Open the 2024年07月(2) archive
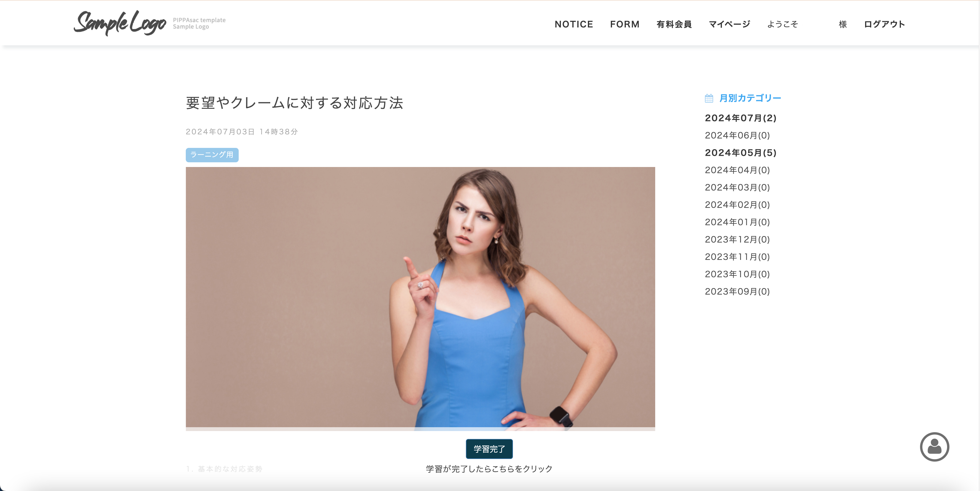Screen dimensions: 980x491 740,118
